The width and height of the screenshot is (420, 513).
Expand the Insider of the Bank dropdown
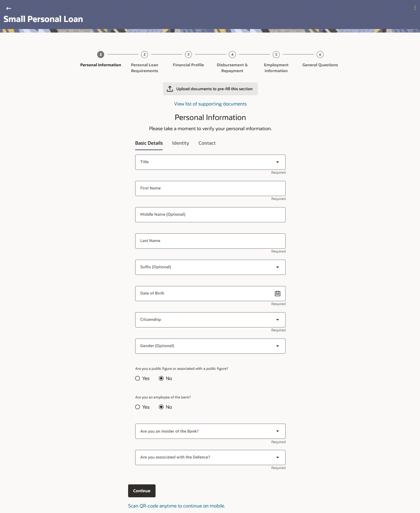coord(210,431)
